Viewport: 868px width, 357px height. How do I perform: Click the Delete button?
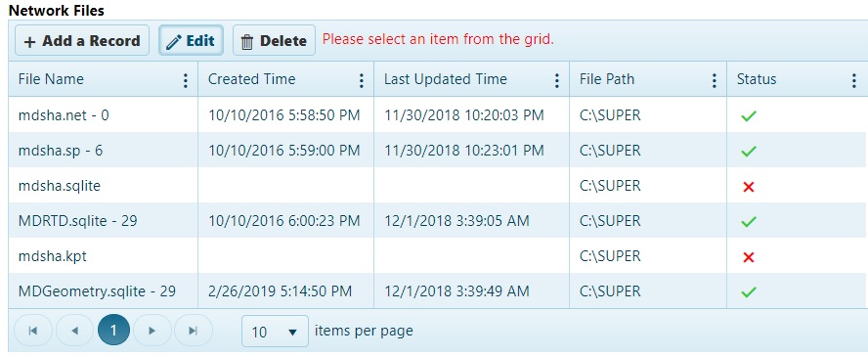pyautogui.click(x=274, y=40)
